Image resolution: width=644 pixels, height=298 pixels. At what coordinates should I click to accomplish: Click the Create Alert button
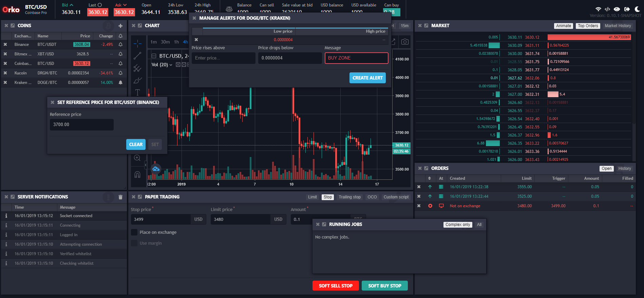click(x=367, y=78)
